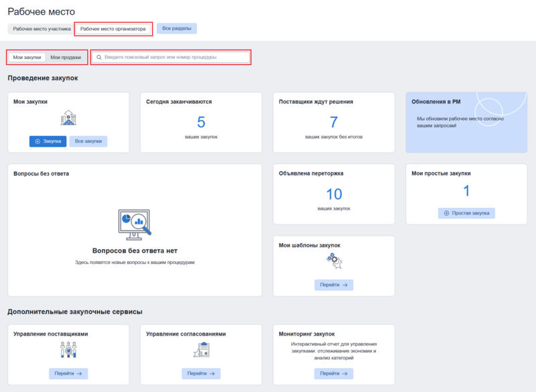Screen dimensions: 536x392
Task: Click the number 5 in Сегодня заканчиваются
Action: click(201, 122)
